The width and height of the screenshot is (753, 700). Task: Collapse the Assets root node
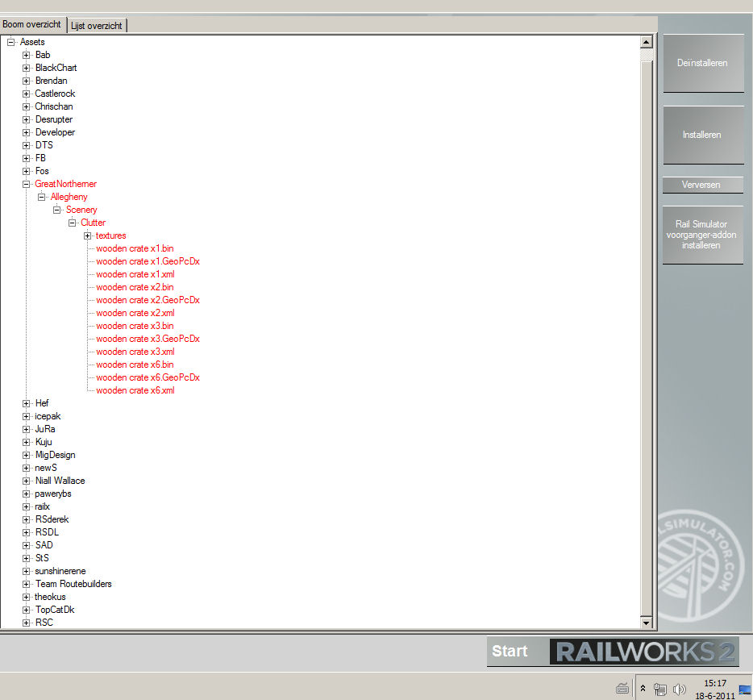10,42
